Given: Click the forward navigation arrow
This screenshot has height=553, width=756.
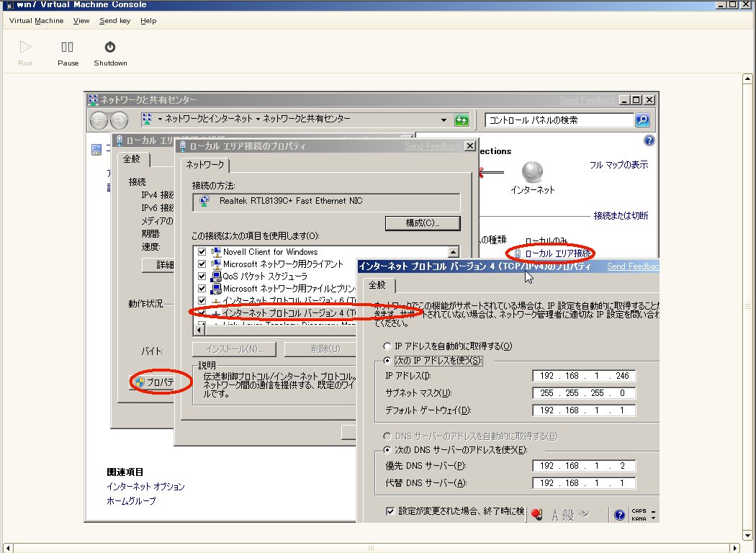Looking at the screenshot, I should (119, 120).
